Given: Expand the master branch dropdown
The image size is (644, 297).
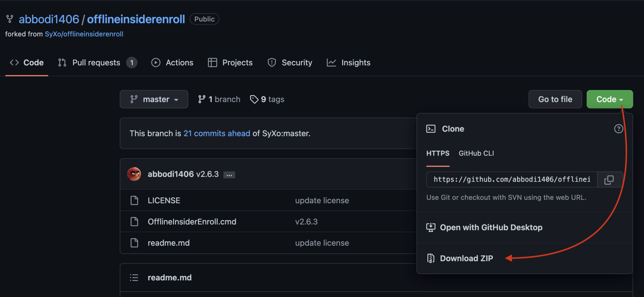Looking at the screenshot, I should tap(154, 99).
